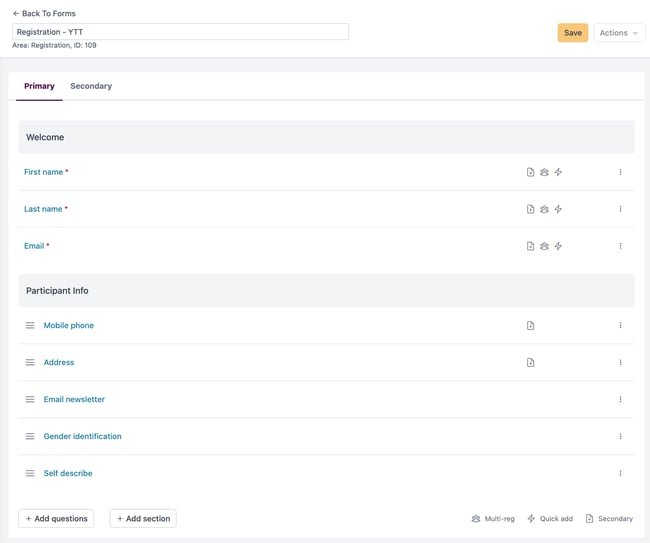Image resolution: width=650 pixels, height=543 pixels.
Task: Toggle multi-reg icon on First name row
Action: pyautogui.click(x=544, y=172)
